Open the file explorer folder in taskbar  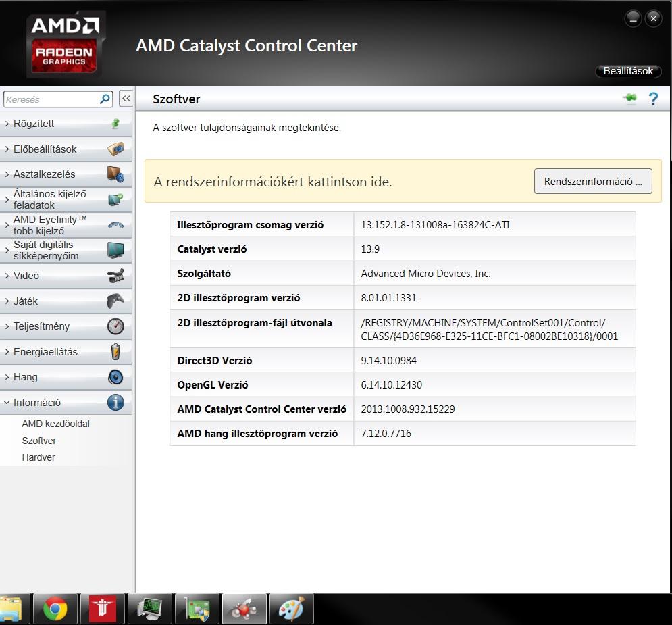click(14, 609)
